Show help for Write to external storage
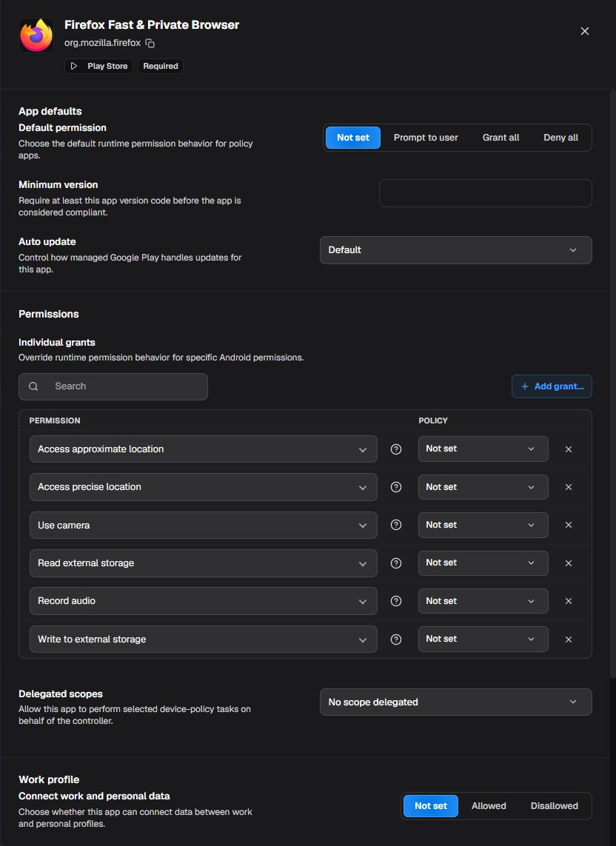The height and width of the screenshot is (846, 616). (x=395, y=639)
